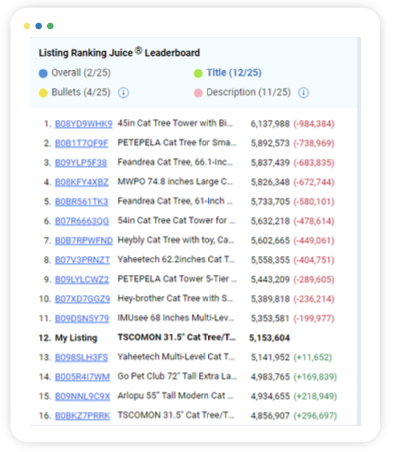Click score value 5,892,573
Viewport: 393px width, 452px height.
click(x=270, y=143)
